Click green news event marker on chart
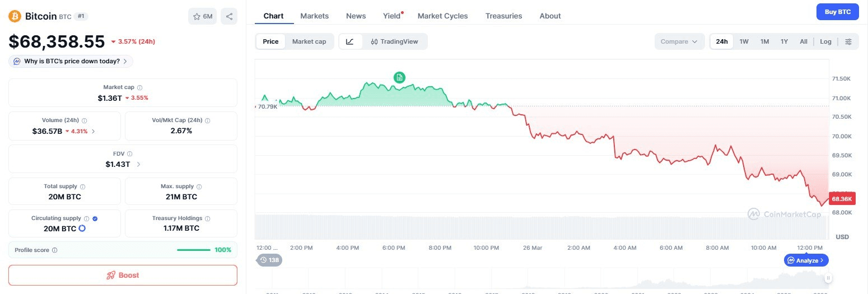This screenshot has width=868, height=294. coord(399,77)
